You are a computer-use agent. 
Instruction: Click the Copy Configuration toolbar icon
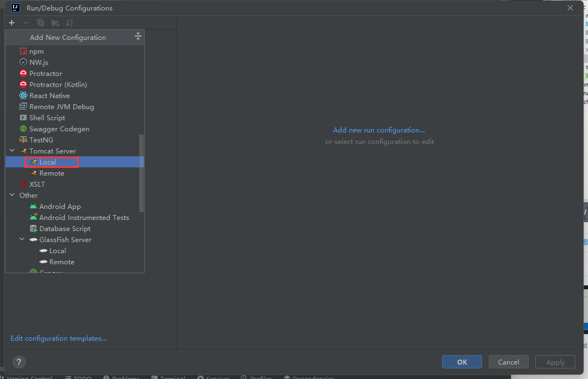[x=40, y=23]
